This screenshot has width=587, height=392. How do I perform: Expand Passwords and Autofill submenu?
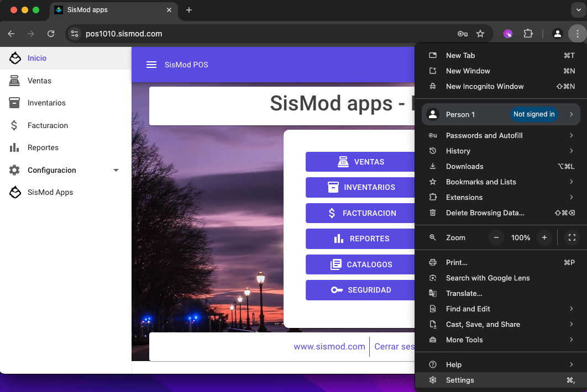[x=572, y=135]
